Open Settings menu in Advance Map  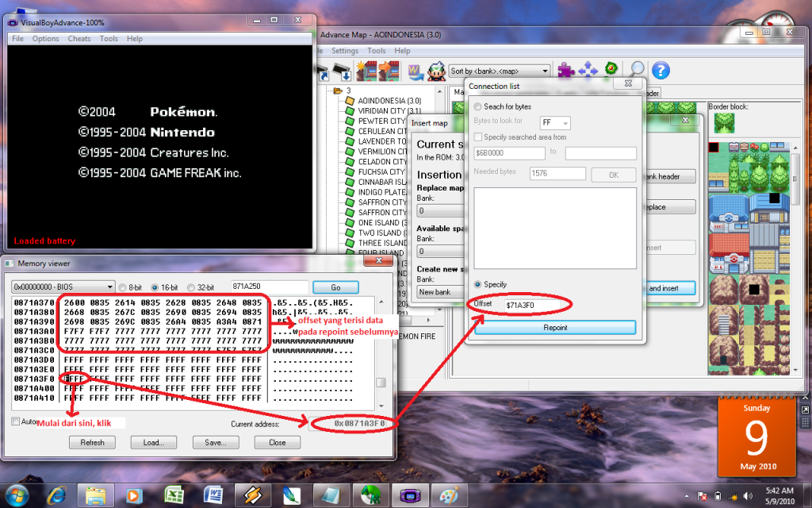tap(345, 51)
